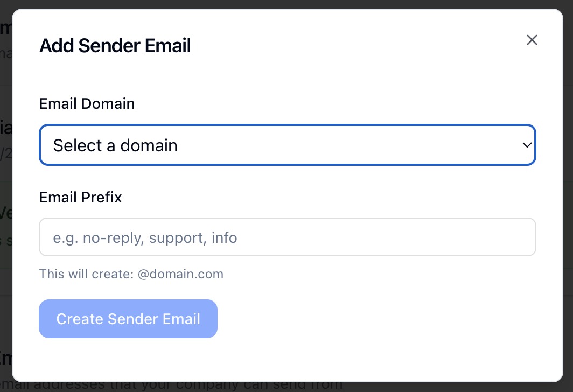Close the Add Sender Email dialog

532,40
